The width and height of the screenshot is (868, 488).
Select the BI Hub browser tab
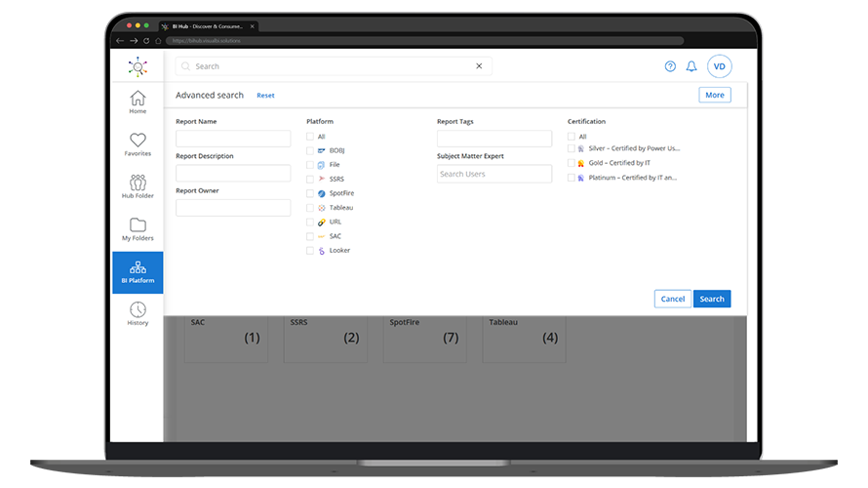coord(208,26)
